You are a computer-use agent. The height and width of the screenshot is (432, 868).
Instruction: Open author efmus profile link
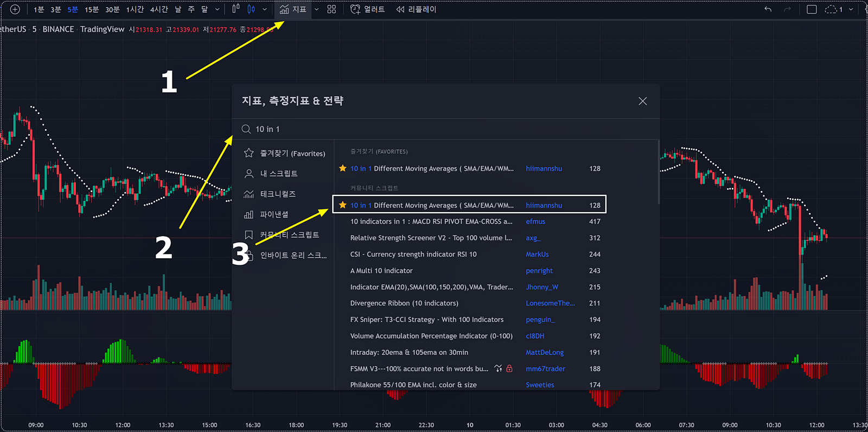point(535,221)
